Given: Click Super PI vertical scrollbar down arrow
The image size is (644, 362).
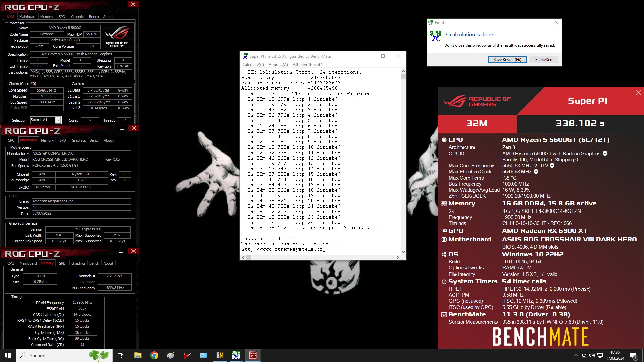Looking at the screenshot, I should point(403,252).
